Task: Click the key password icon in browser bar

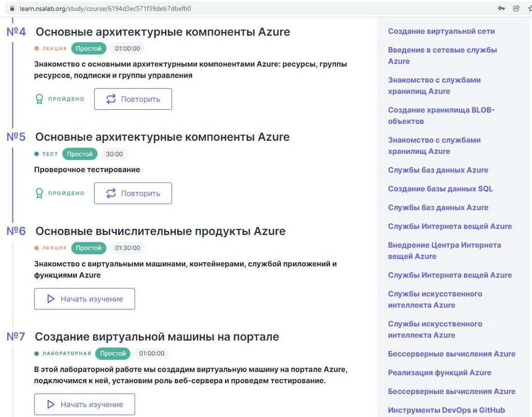Action: [x=501, y=8]
